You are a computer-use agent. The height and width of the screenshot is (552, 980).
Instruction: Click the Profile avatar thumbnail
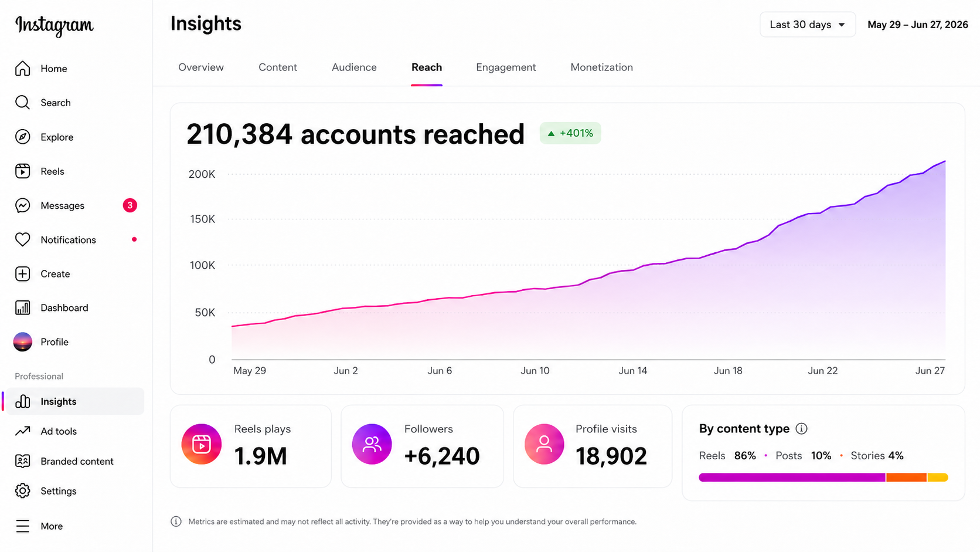point(22,342)
